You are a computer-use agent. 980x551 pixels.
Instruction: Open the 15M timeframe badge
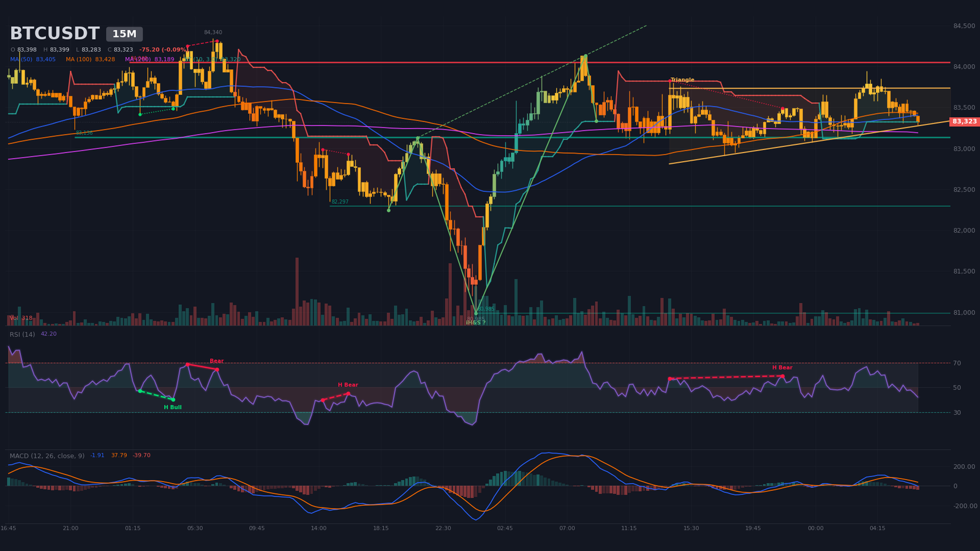point(124,34)
